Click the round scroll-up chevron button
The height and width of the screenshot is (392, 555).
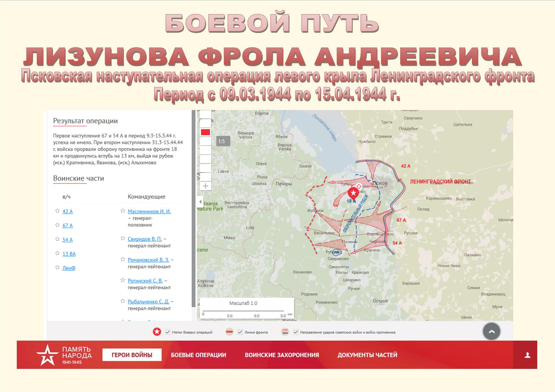pos(491,331)
